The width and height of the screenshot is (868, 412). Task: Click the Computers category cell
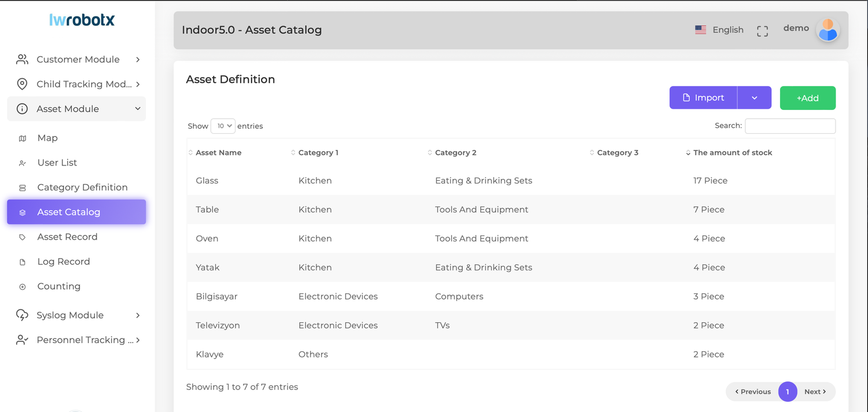(459, 296)
